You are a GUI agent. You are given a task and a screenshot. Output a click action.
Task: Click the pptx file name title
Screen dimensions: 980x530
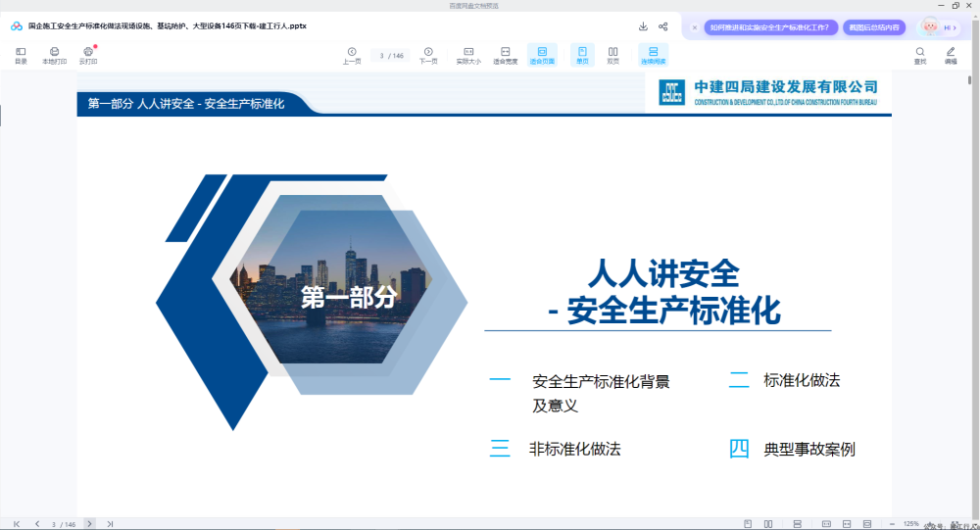click(167, 26)
